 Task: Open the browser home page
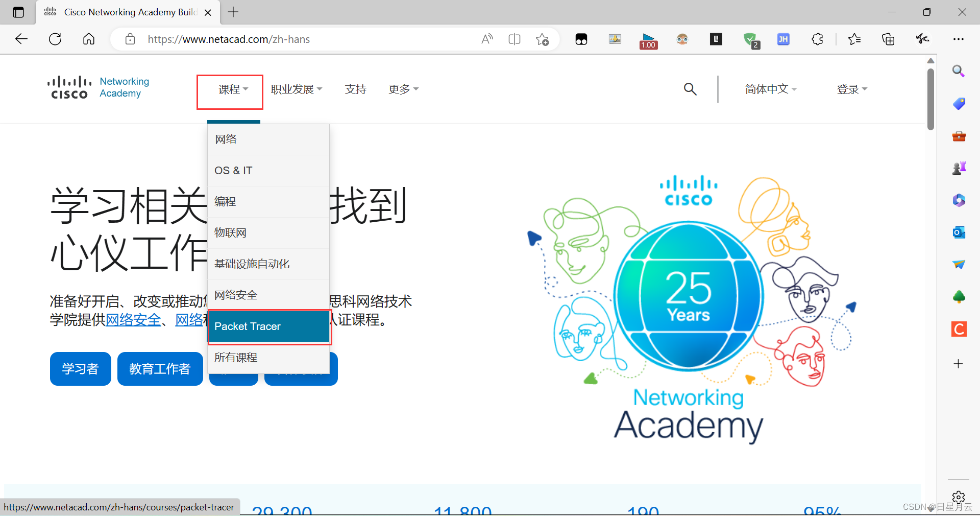[89, 39]
